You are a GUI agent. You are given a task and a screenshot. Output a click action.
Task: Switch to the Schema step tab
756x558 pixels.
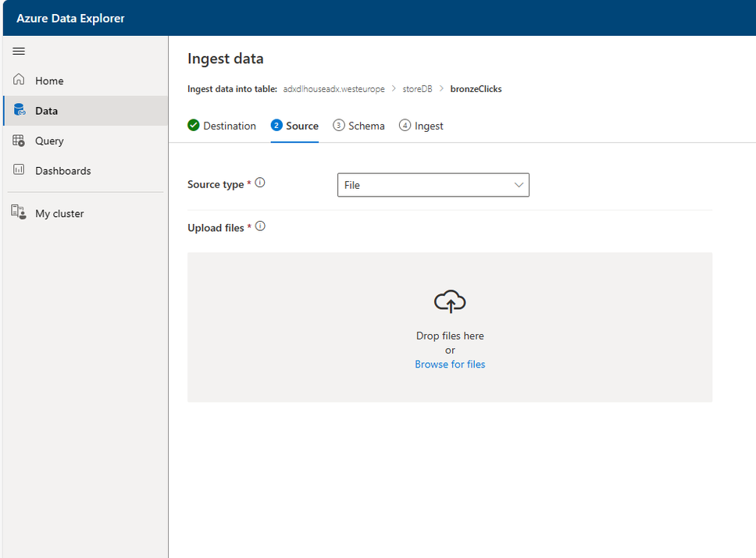358,126
